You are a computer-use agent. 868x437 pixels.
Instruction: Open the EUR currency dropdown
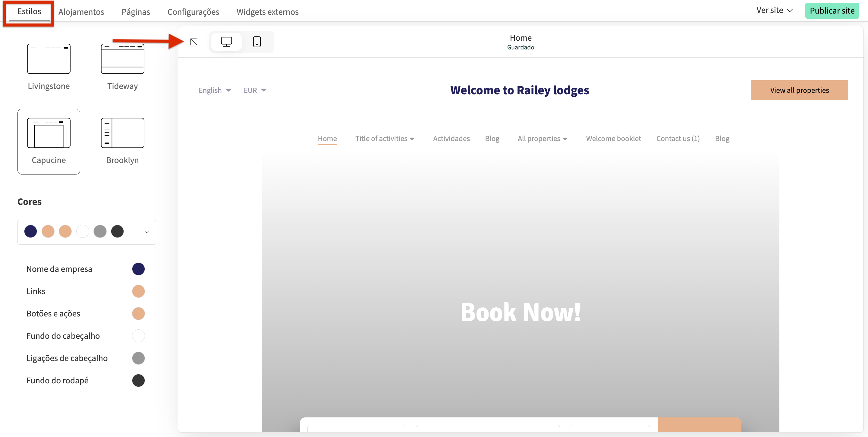coord(255,90)
